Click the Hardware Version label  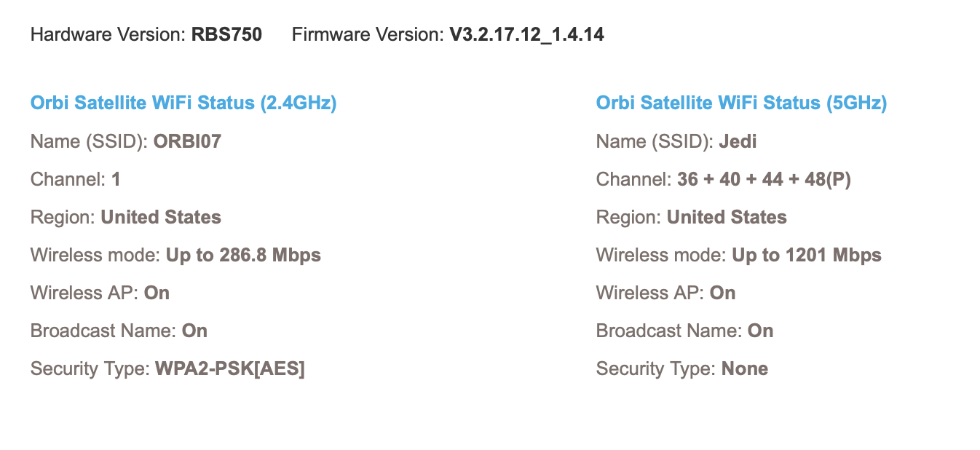pyautogui.click(x=108, y=34)
